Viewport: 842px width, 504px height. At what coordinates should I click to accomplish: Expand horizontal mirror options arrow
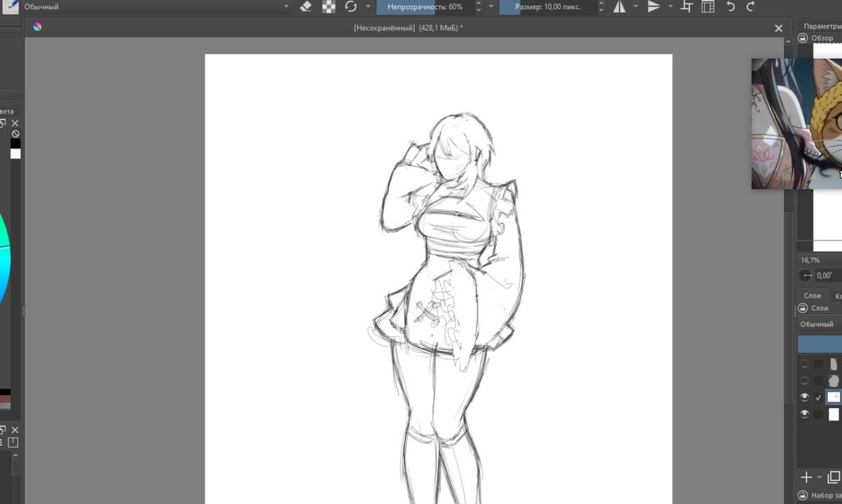pyautogui.click(x=636, y=6)
